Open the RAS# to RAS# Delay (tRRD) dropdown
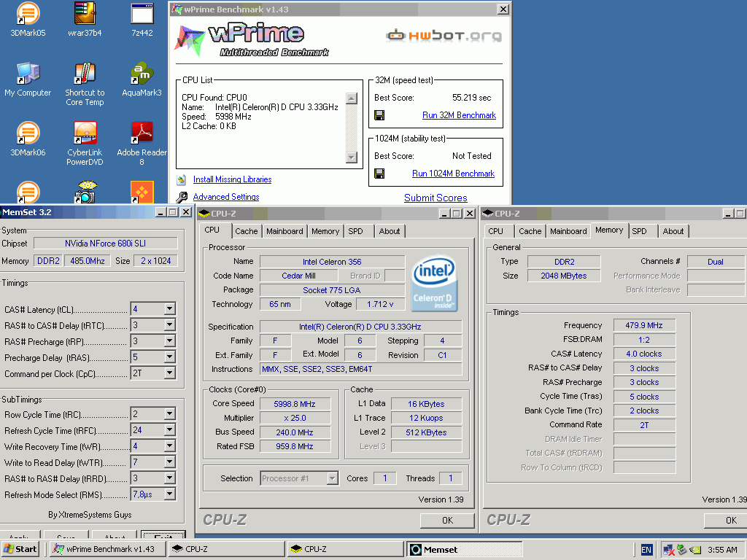The width and height of the screenshot is (747, 560). [169, 478]
